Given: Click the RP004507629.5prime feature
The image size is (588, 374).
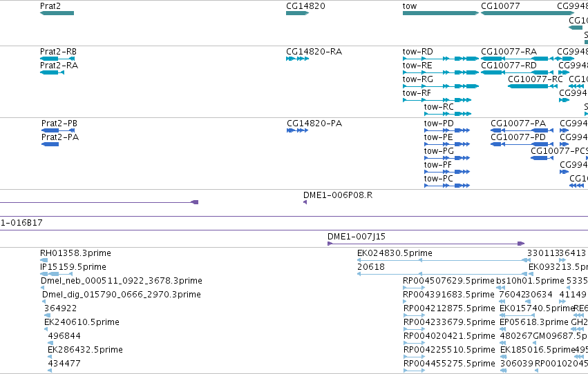Looking at the screenshot, I should tap(414, 288).
